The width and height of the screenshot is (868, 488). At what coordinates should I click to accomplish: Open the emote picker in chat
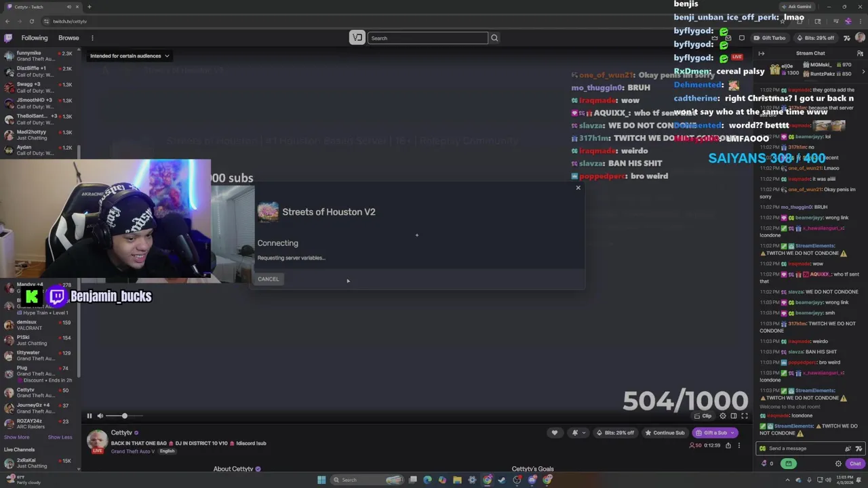click(x=859, y=448)
